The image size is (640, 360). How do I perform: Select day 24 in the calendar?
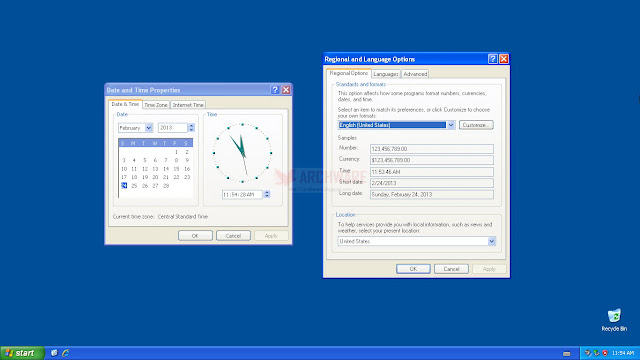coord(124,186)
